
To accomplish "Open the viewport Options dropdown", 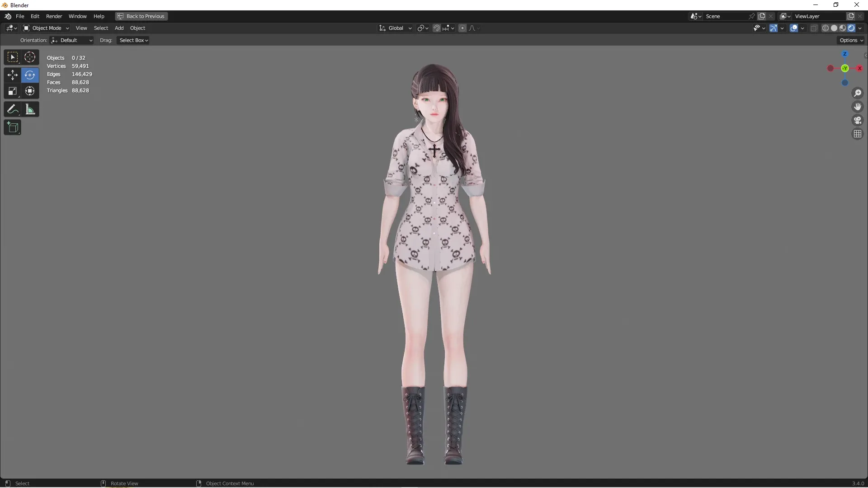I will pos(850,40).
